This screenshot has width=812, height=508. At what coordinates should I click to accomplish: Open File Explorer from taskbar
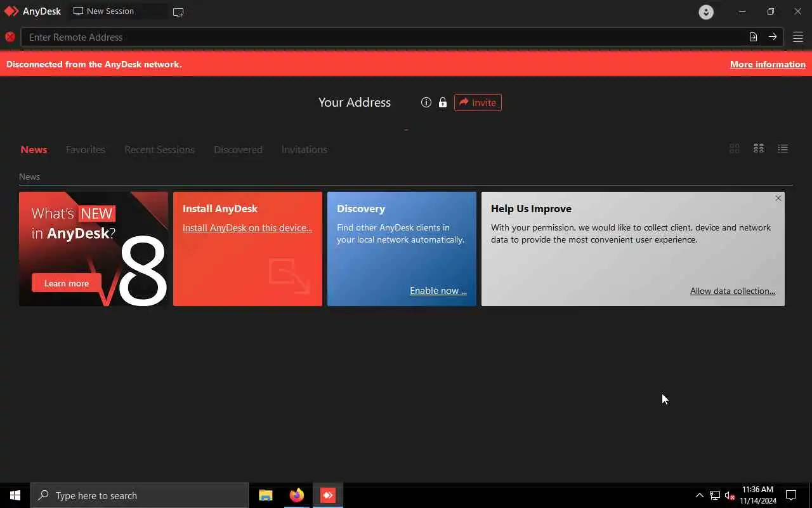(x=266, y=495)
